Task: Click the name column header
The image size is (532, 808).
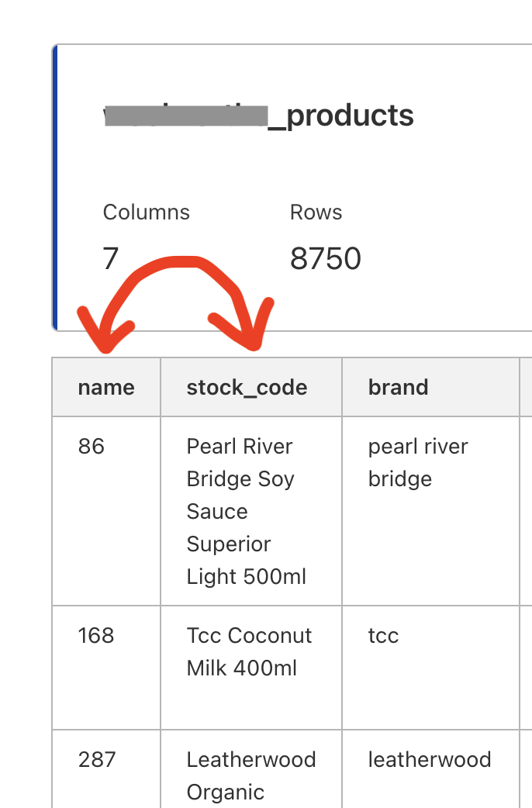Action: (x=106, y=388)
